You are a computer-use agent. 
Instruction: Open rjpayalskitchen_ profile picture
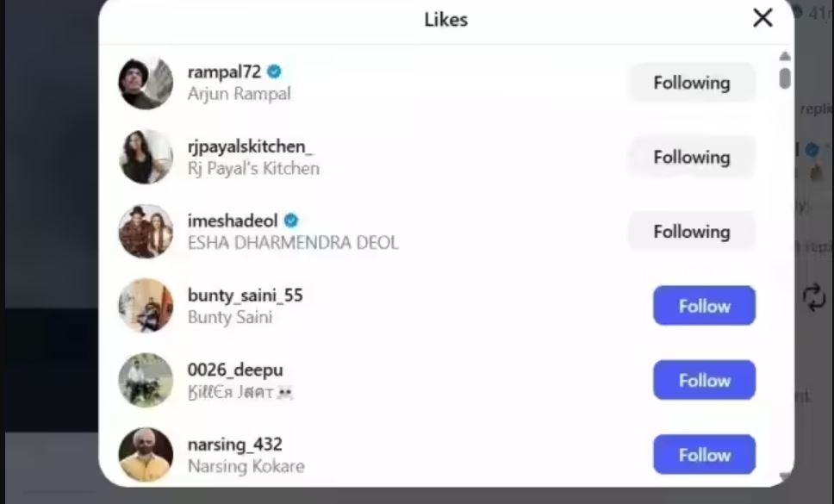(x=146, y=157)
